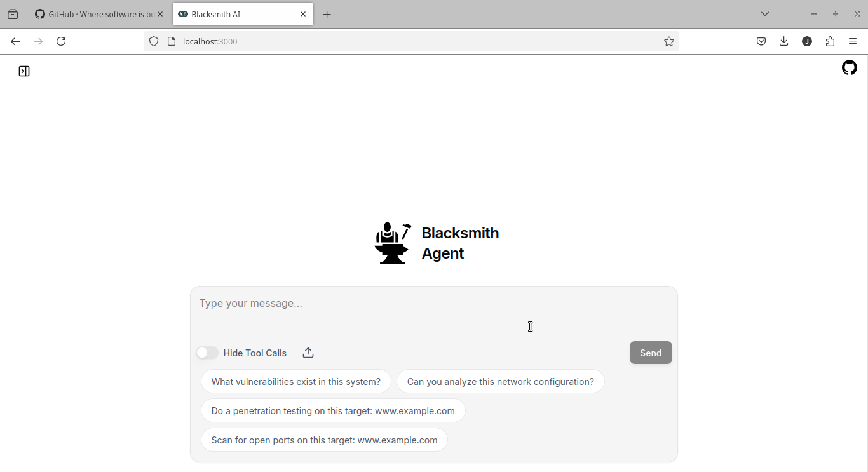Select the penetration testing suggestion chip

[332, 410]
